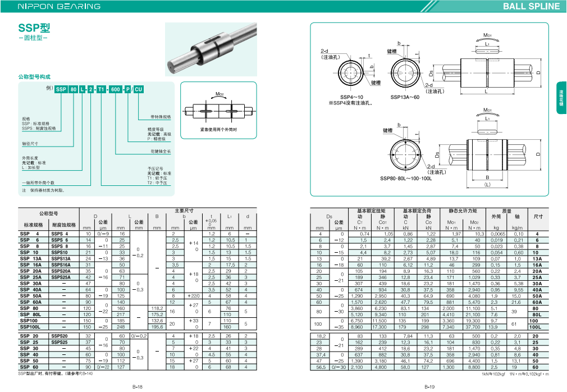Click the green 600 box in example code
Viewport: 567px width, 392px height.
coord(115,89)
